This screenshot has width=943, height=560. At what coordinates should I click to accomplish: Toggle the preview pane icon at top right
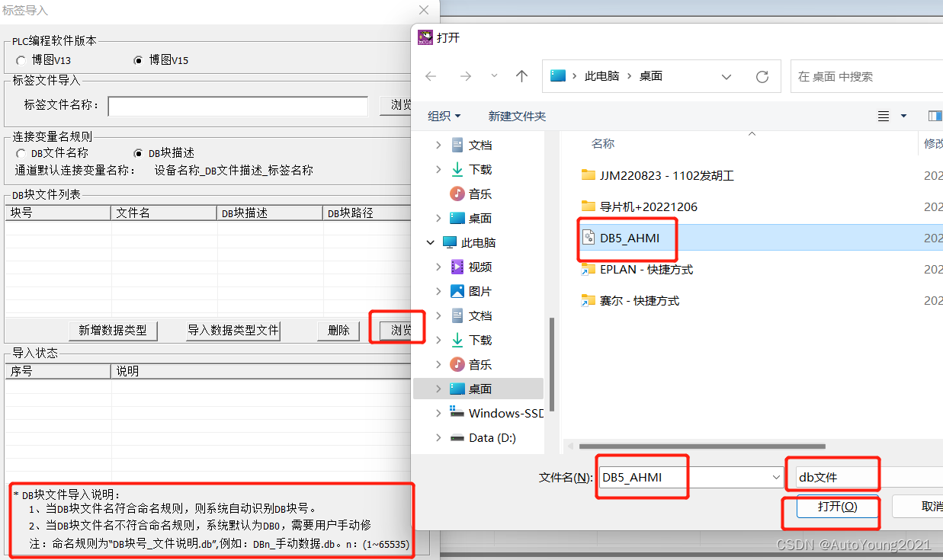(x=935, y=115)
